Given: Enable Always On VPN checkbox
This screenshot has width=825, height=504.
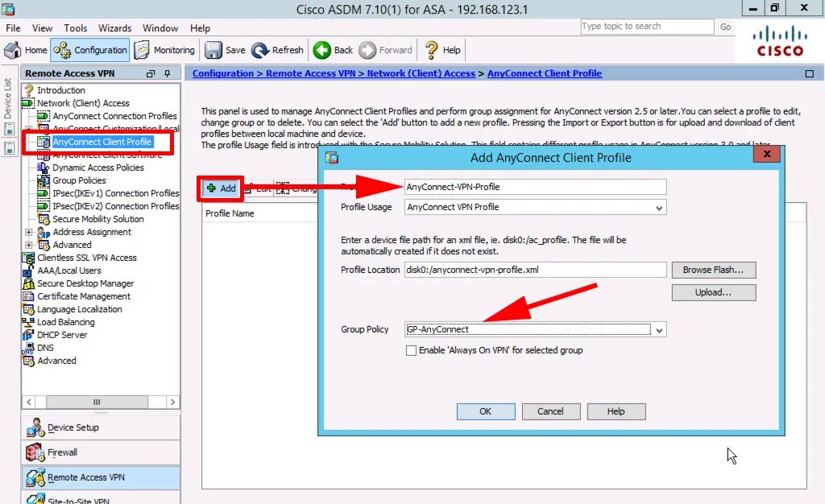Looking at the screenshot, I should coord(412,350).
